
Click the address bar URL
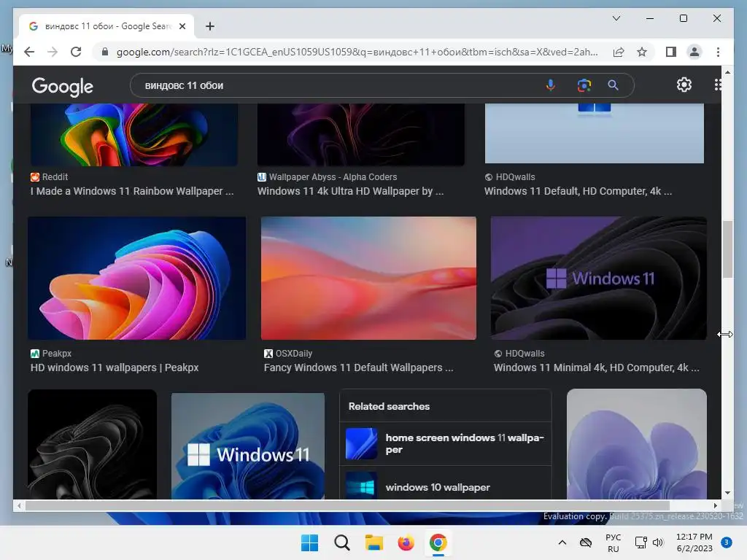click(357, 52)
